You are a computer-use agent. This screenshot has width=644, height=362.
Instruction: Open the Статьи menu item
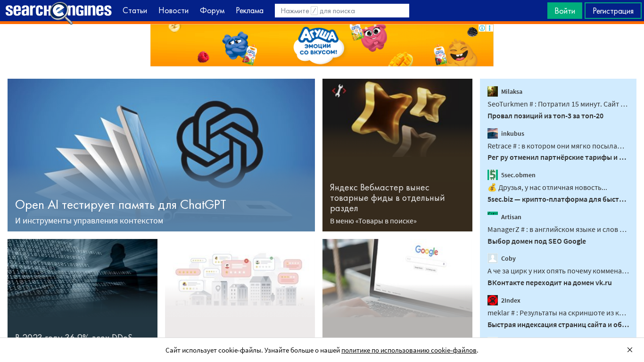(x=135, y=10)
